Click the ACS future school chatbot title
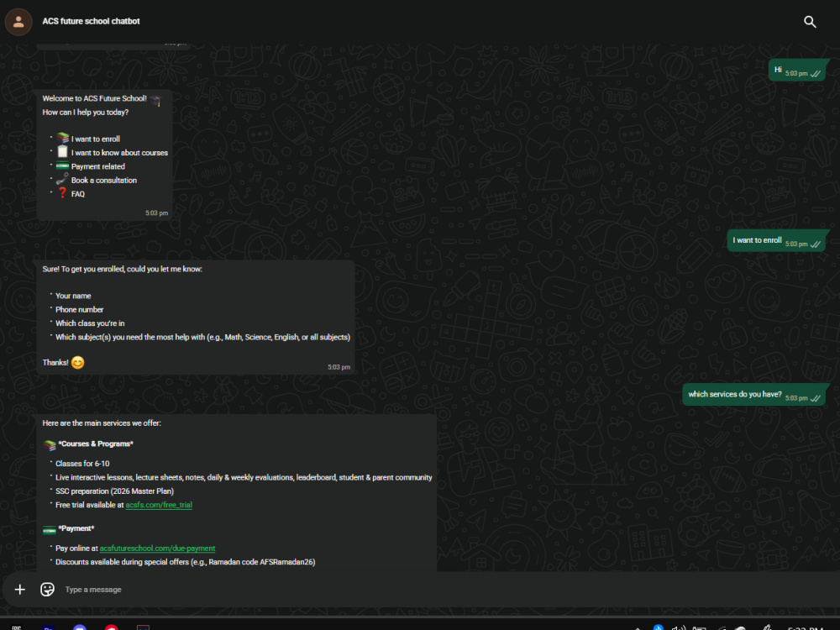The image size is (840, 630). 91,22
